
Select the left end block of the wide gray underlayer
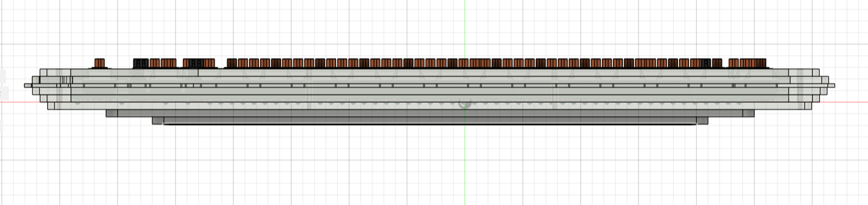click(x=112, y=113)
